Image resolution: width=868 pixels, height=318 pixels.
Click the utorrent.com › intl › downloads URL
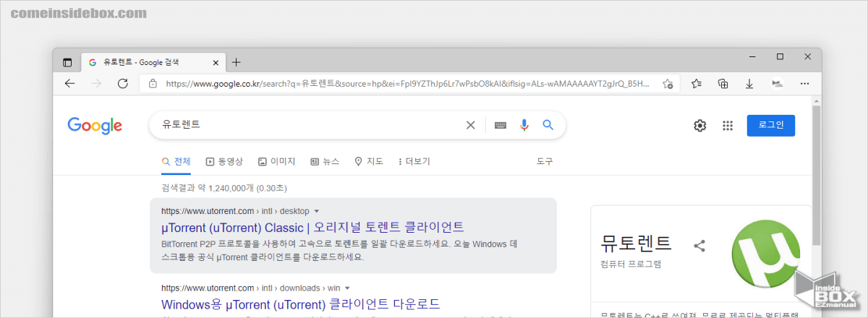[250, 288]
